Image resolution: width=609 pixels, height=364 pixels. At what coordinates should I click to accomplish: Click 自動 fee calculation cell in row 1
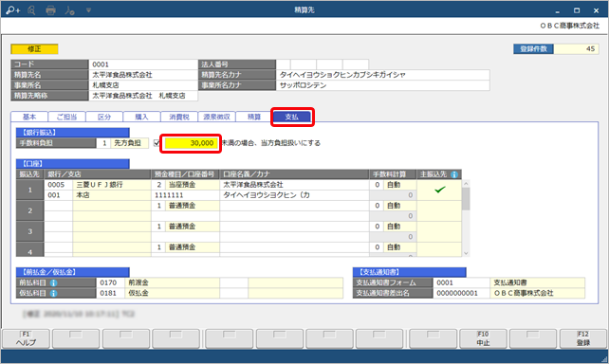tap(399, 185)
